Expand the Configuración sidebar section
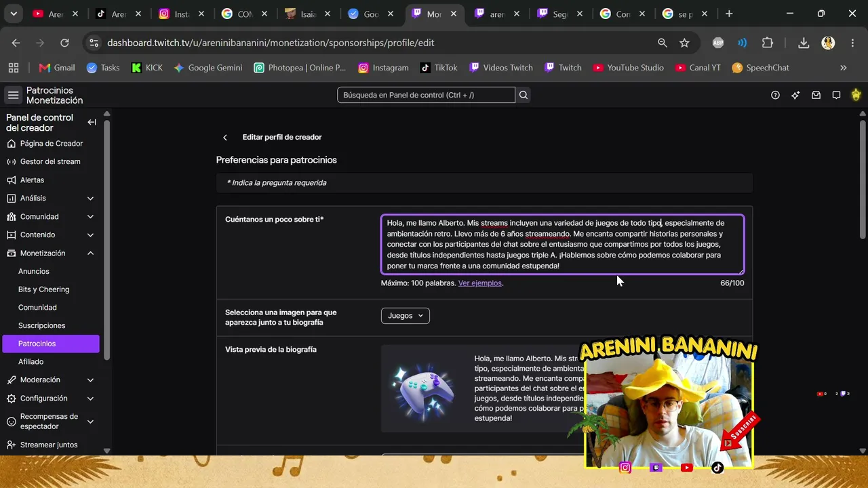Image resolution: width=868 pixels, height=488 pixels. (90, 399)
